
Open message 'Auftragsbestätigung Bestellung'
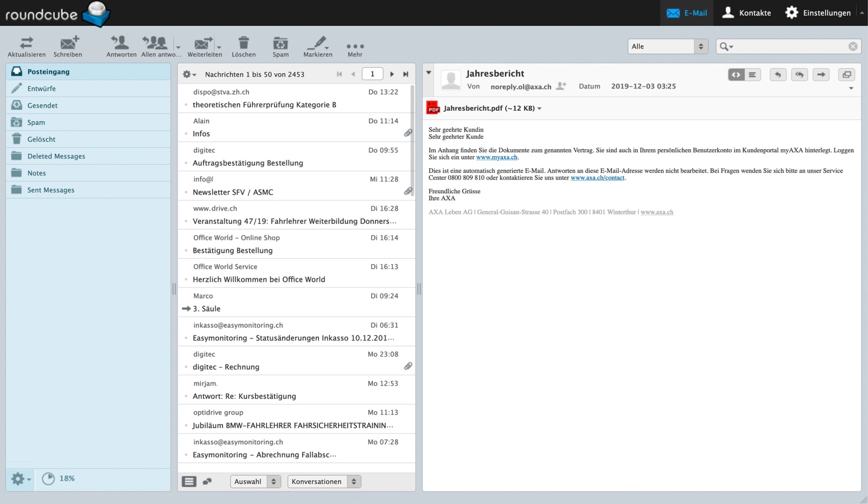click(296, 156)
